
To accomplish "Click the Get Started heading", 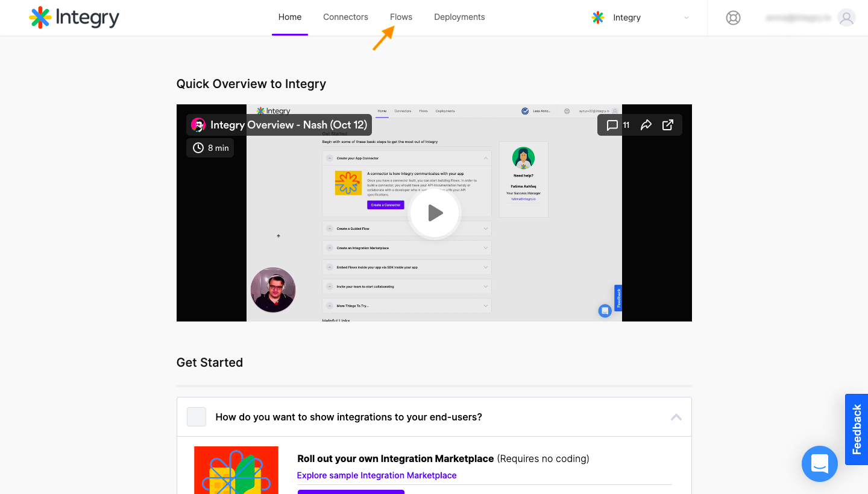I will tap(210, 363).
